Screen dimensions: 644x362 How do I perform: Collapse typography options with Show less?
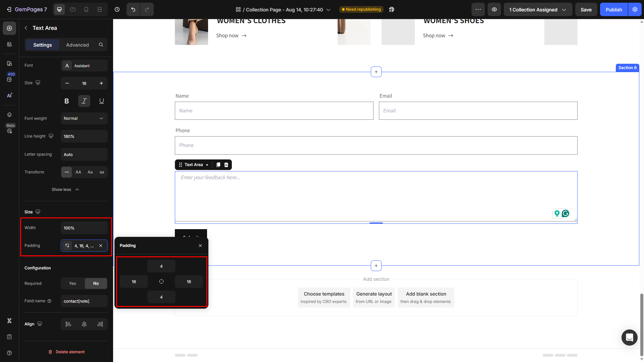[x=65, y=190]
